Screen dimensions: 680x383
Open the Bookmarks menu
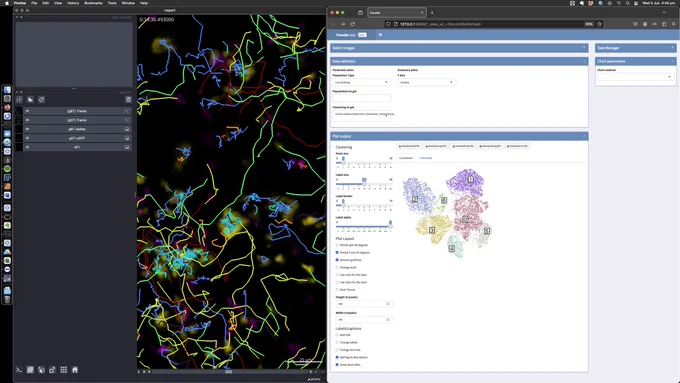pyautogui.click(x=93, y=3)
